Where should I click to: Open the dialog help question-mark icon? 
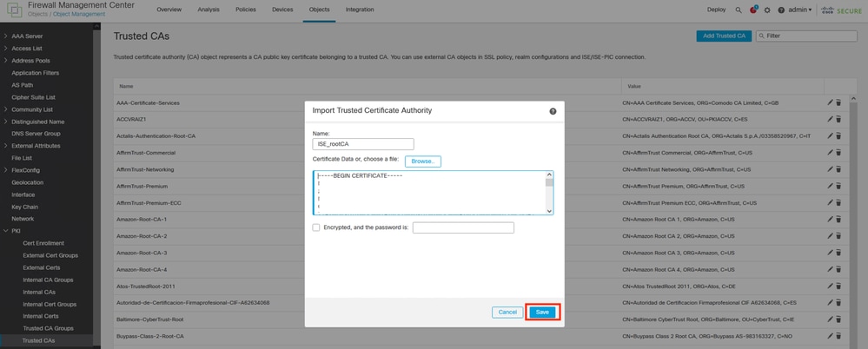553,111
